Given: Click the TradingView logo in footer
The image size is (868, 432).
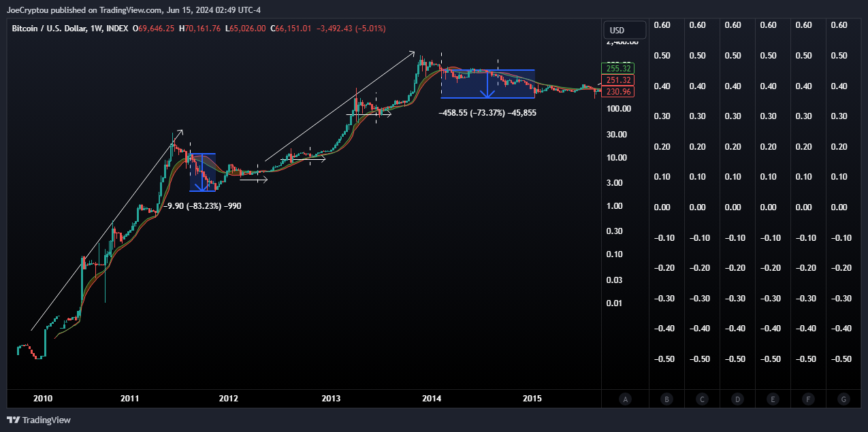Looking at the screenshot, I should tap(39, 420).
